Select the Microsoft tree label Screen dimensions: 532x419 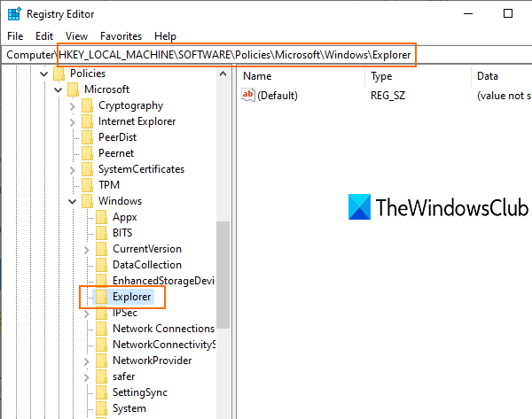click(x=107, y=89)
